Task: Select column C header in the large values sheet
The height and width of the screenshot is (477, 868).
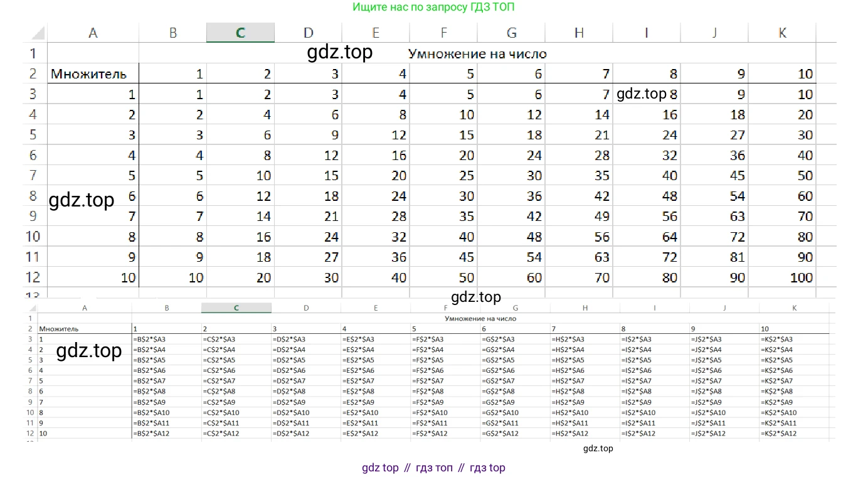Action: 240,33
